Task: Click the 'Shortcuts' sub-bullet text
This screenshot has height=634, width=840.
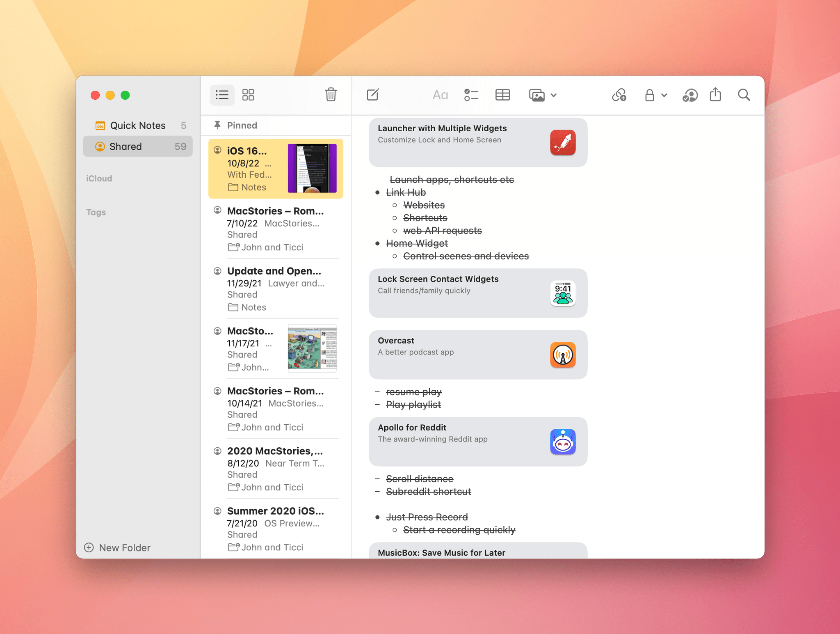Action: [425, 218]
